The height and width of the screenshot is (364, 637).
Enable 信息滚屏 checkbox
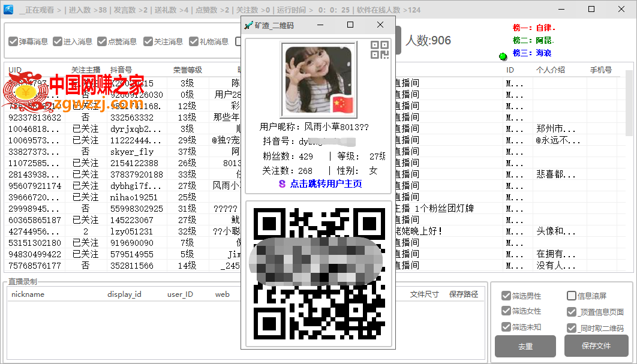tap(571, 296)
